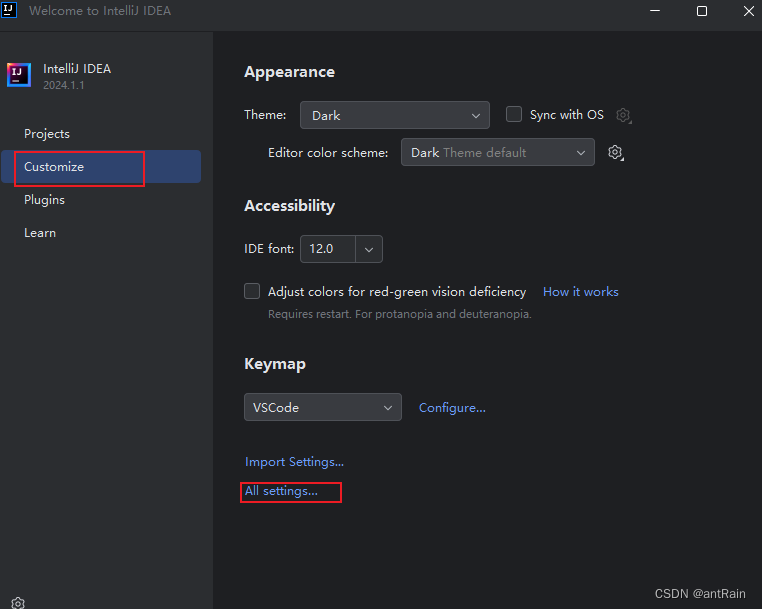Expand the Keymap dropdown showing VSCode

(323, 407)
